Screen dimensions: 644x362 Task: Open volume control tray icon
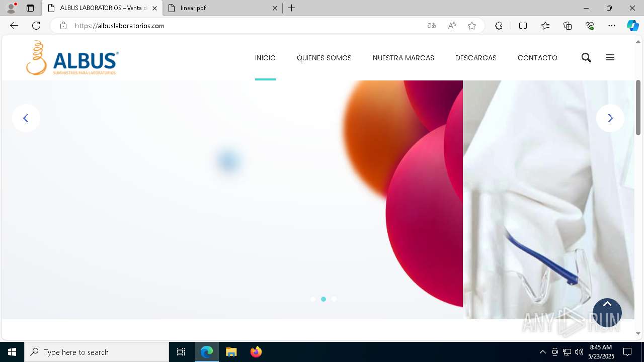[579, 352]
